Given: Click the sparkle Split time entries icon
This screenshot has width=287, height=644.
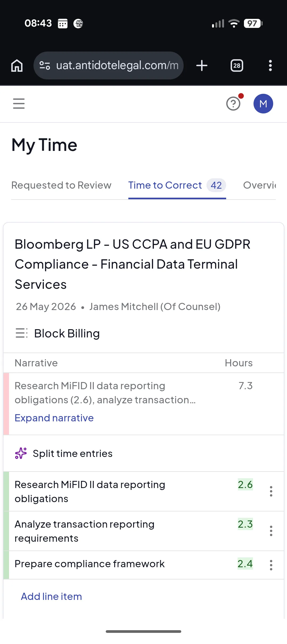Looking at the screenshot, I should tap(21, 453).
